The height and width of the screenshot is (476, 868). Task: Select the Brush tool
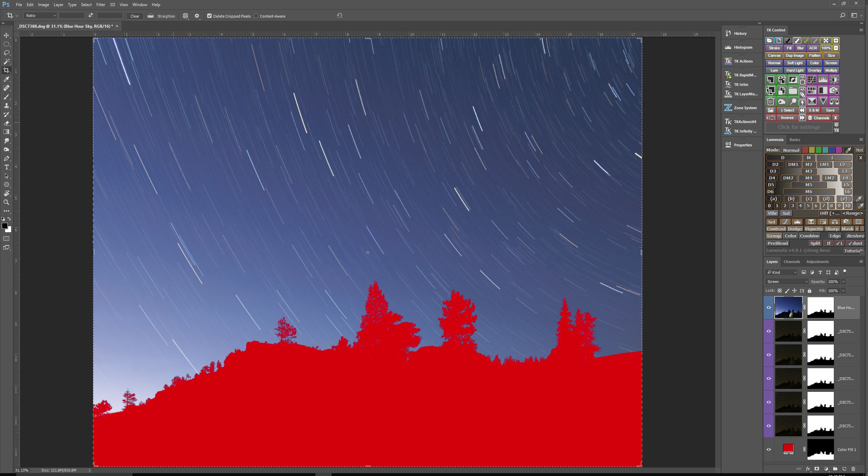point(6,97)
